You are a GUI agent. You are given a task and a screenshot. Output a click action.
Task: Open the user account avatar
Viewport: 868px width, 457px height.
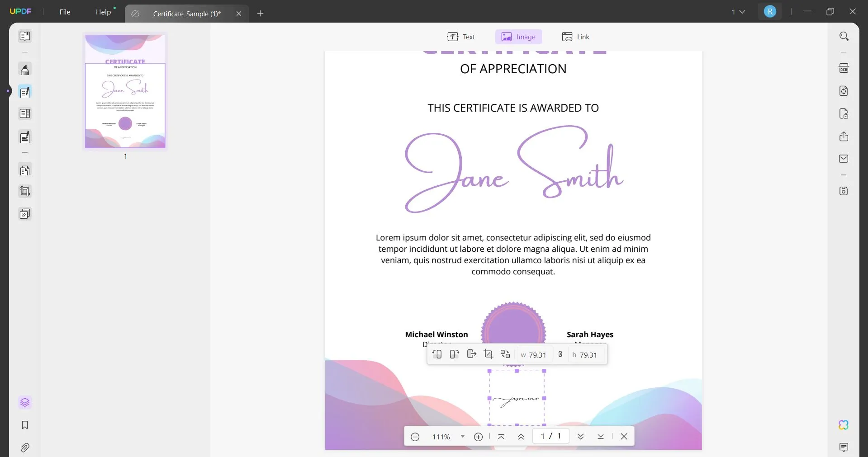770,12
